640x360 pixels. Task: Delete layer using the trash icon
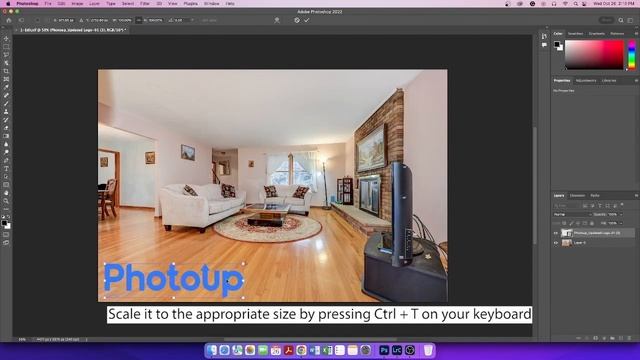[629, 338]
